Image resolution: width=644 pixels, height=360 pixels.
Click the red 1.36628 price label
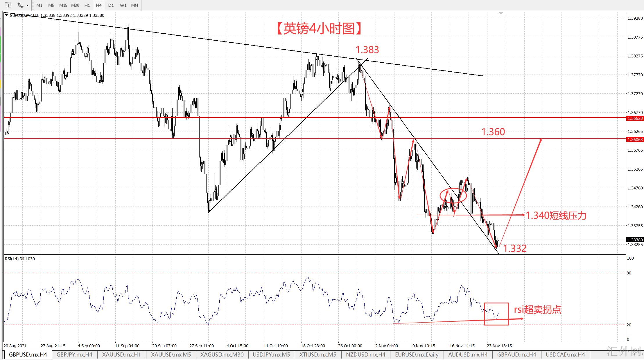coord(635,118)
